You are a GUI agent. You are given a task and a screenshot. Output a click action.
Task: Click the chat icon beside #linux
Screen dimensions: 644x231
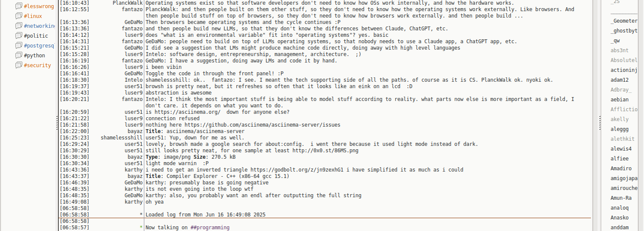(x=18, y=16)
